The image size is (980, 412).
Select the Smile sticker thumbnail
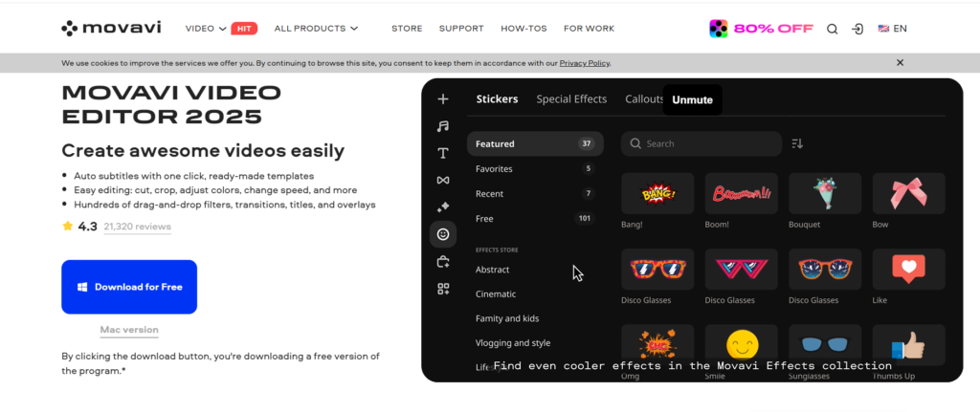tap(742, 344)
